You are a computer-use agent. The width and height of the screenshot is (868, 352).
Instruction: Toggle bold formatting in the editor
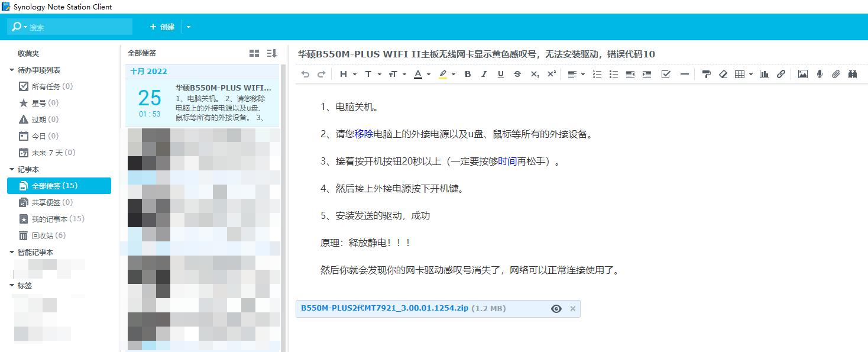tap(468, 74)
